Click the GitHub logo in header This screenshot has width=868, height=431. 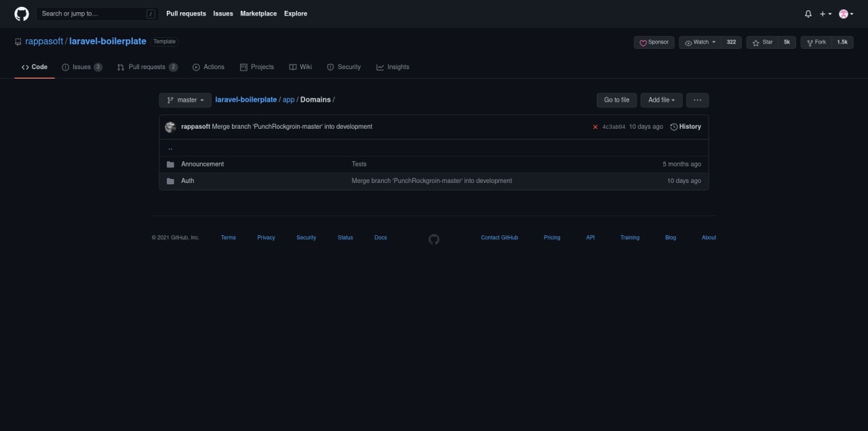click(x=22, y=14)
